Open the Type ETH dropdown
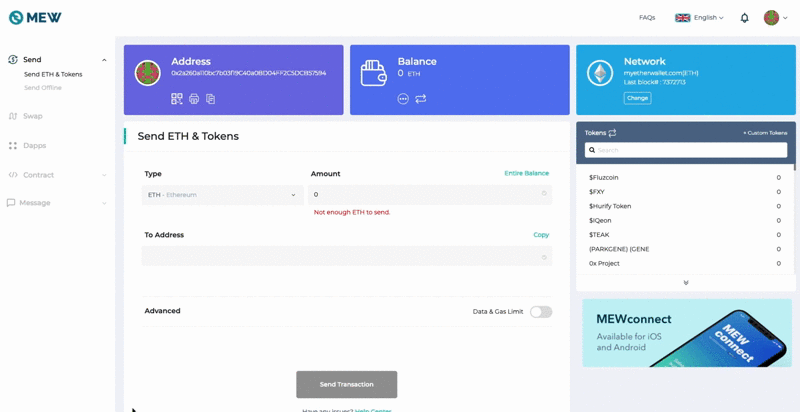 pos(222,195)
